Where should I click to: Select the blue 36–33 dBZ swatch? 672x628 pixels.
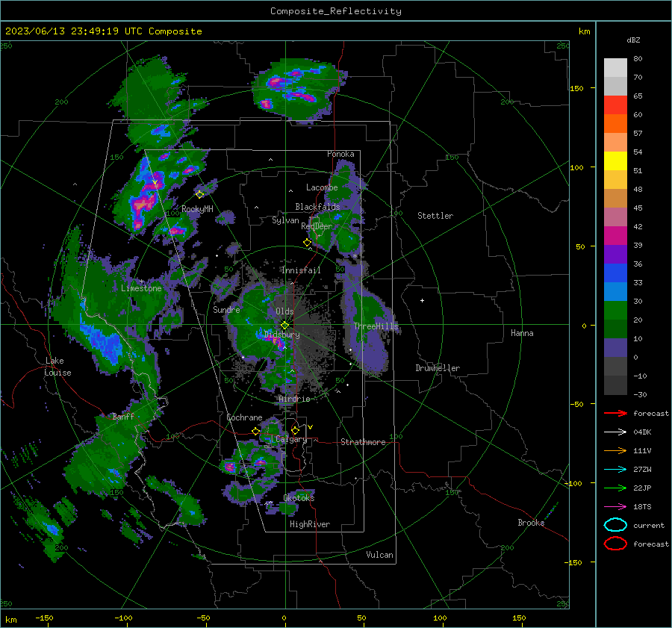(615, 273)
